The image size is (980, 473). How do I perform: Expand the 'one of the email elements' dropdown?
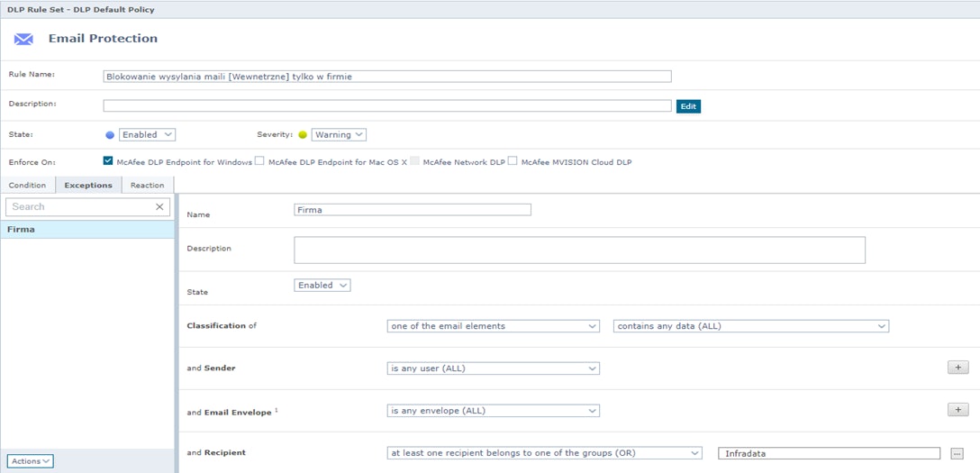pyautogui.click(x=492, y=326)
